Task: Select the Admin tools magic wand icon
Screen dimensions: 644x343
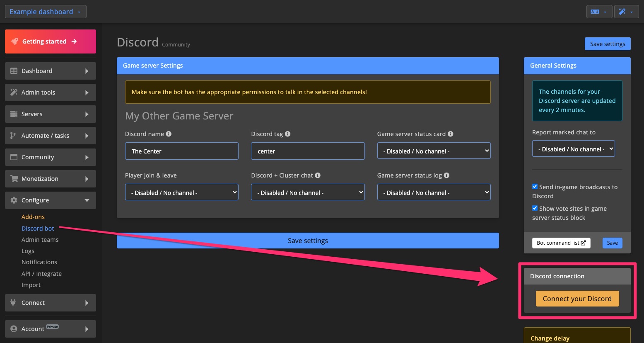Action: [x=14, y=92]
